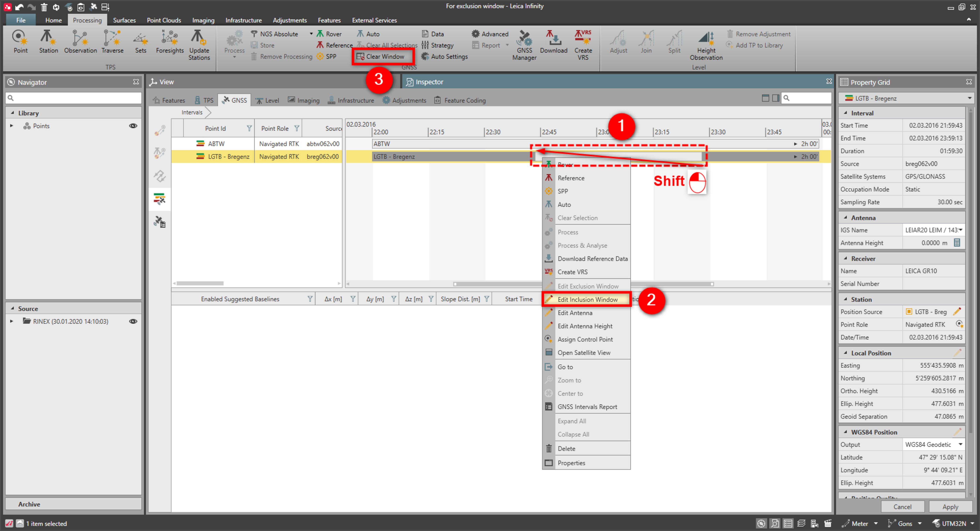Toggle the Point Id column filter
Screen dimensions: 980x531
click(x=249, y=128)
